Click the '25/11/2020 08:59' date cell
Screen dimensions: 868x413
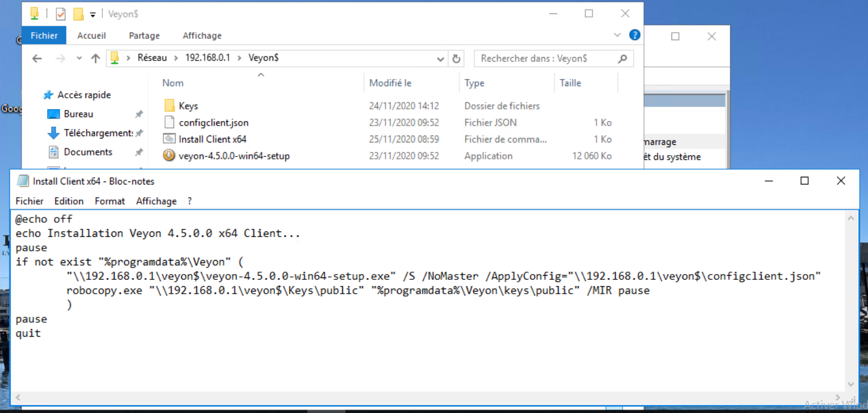pyautogui.click(x=404, y=139)
